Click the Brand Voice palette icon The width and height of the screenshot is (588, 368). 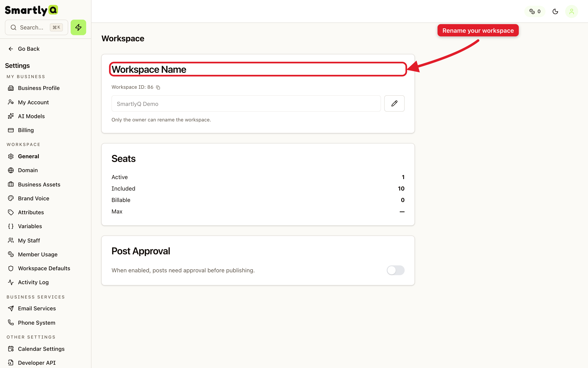click(x=11, y=198)
